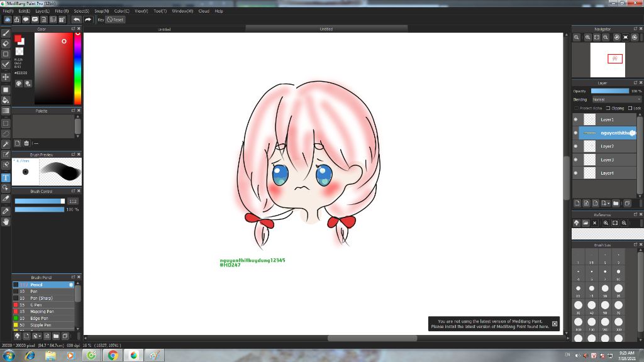This screenshot has height=362, width=644.
Task: Open add brush dropdown in Brush panel
Action: (36, 336)
